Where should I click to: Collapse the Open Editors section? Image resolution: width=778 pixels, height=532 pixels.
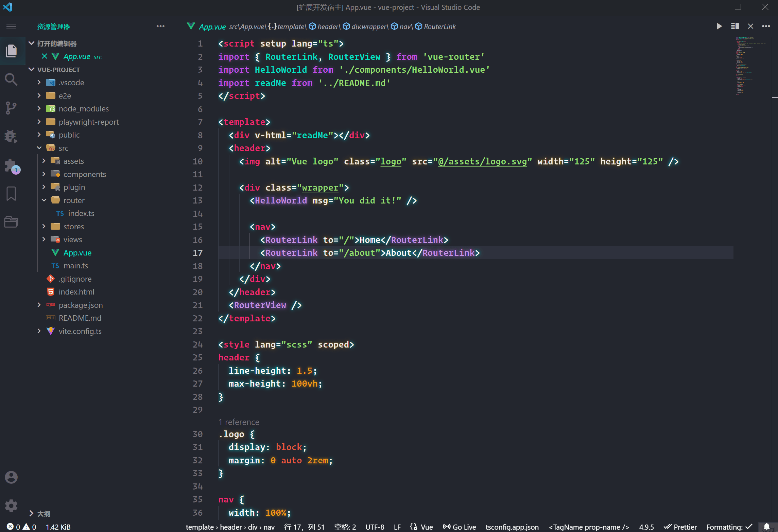pyautogui.click(x=32, y=43)
